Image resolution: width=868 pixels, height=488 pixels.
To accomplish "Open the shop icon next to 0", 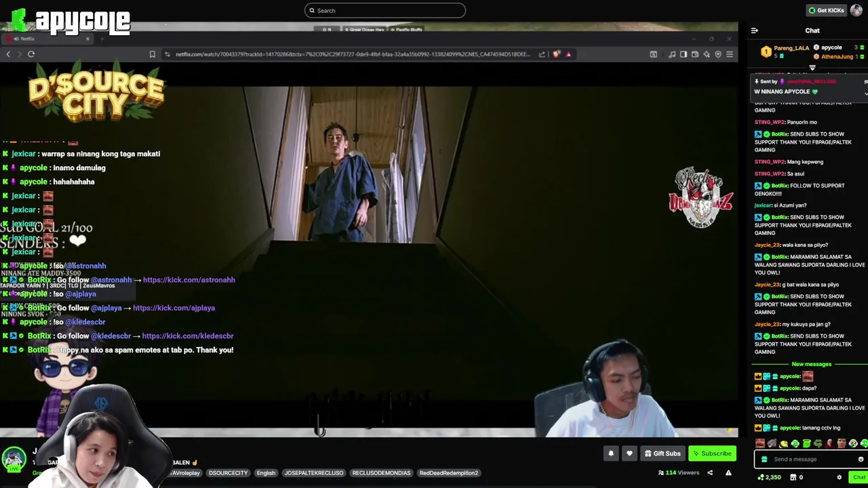I will (x=793, y=477).
